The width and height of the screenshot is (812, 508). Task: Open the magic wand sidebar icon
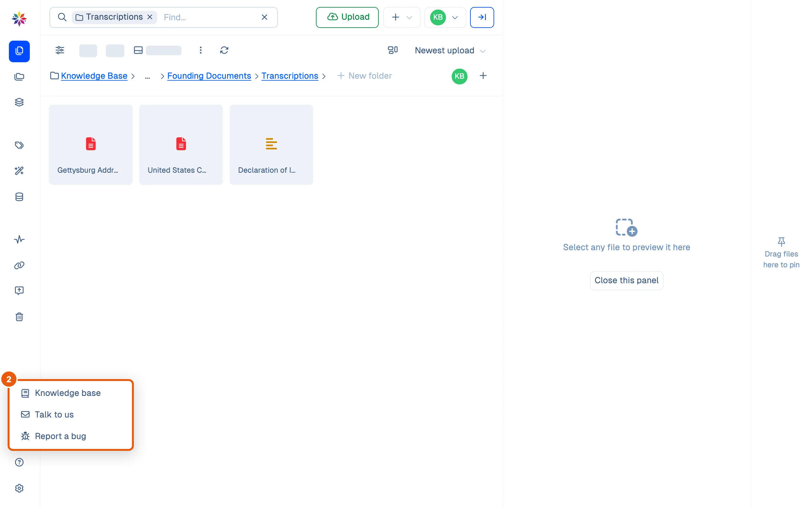pos(19,171)
